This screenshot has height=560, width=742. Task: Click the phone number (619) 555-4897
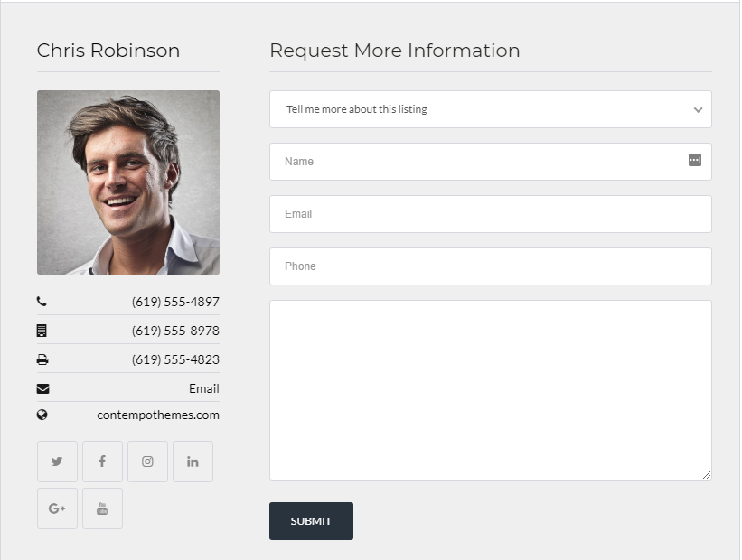[175, 302]
